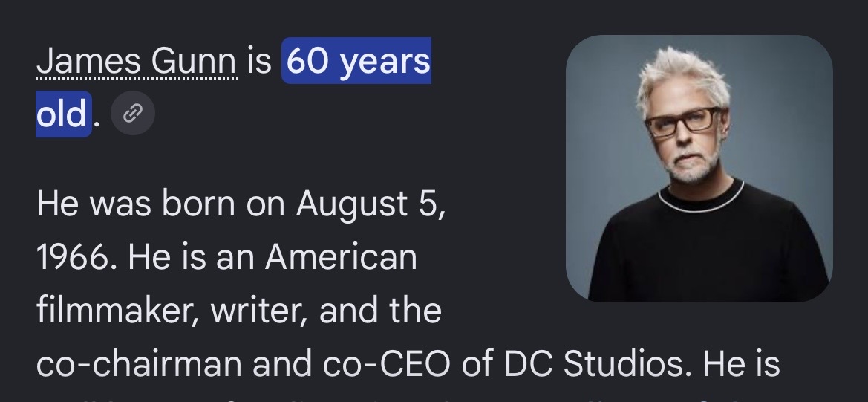
Task: Click the "DC Studios" text
Action: [598, 363]
